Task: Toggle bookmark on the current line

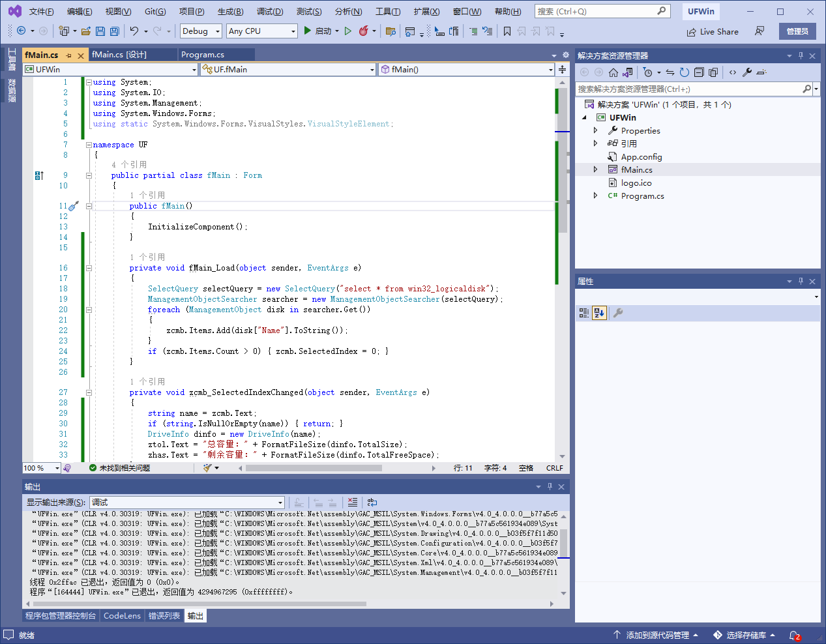Action: [x=507, y=31]
